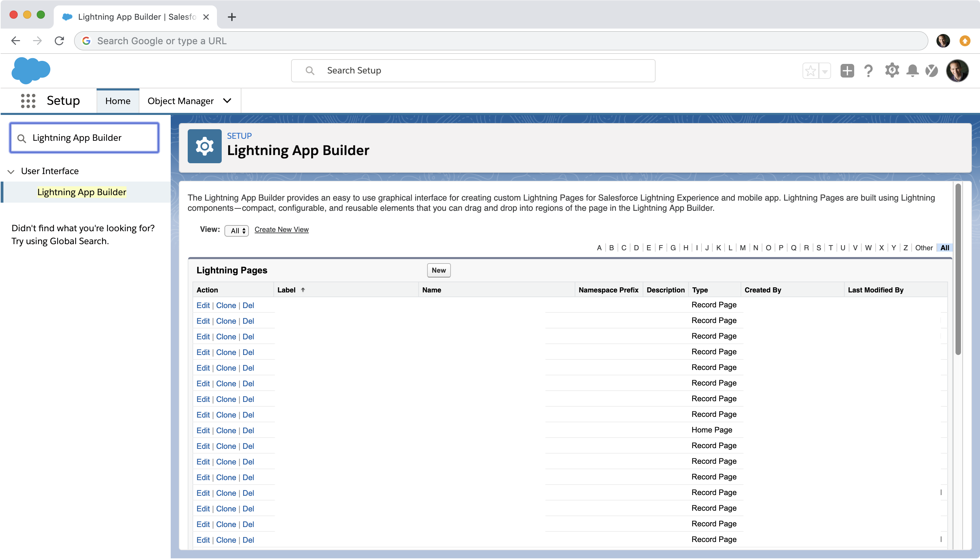Filter pages by letter M

(743, 248)
